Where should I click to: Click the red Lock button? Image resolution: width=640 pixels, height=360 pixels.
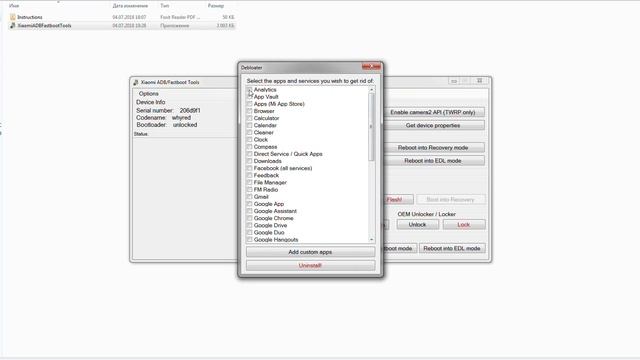click(x=464, y=225)
